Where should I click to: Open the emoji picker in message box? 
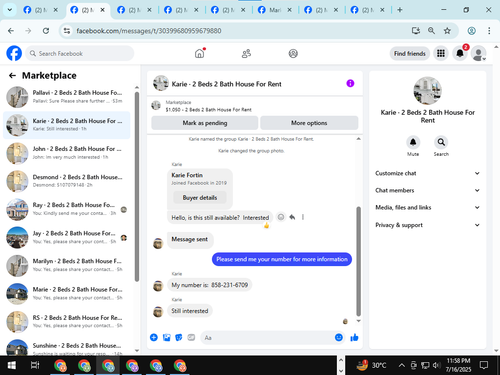pos(339,337)
